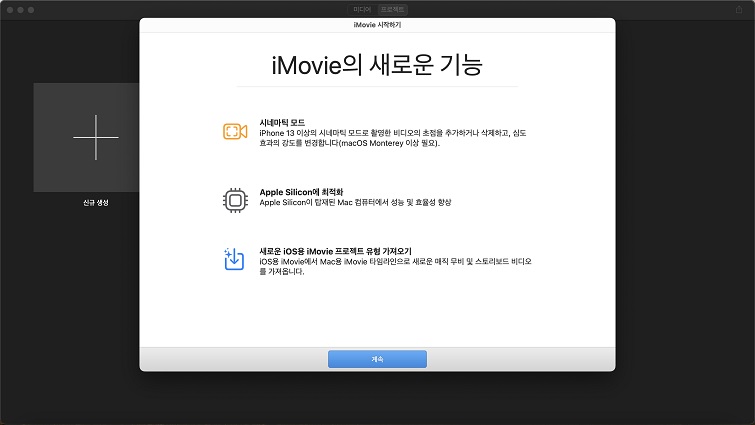755x425 pixels.
Task: Click the 시네마틱 모드 heading
Action: coord(282,122)
